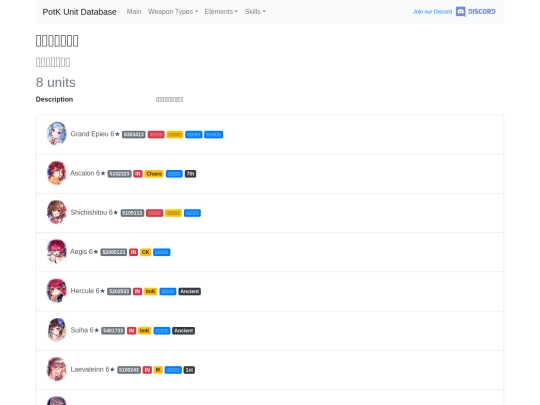
Task: Click Aegis's blue badge
Action: (x=162, y=252)
